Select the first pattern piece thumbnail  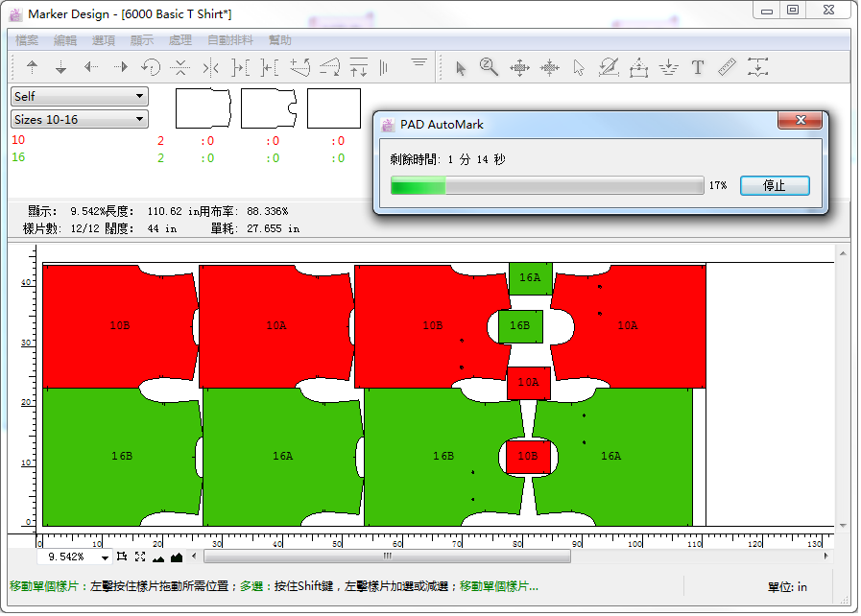[203, 108]
